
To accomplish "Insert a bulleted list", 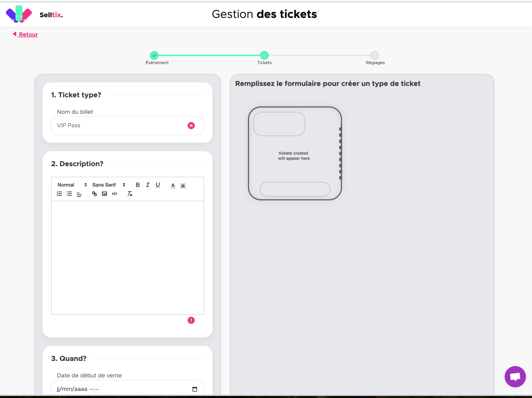I will pos(69,194).
